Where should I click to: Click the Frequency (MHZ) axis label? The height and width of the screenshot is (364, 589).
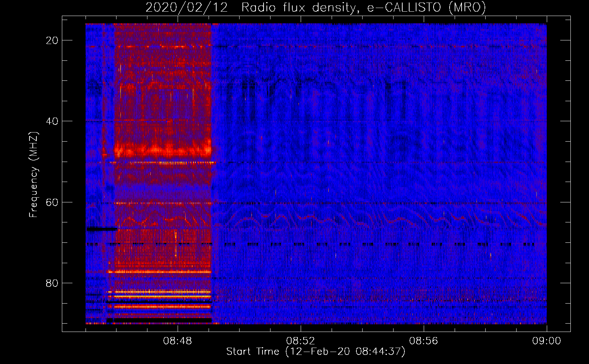click(x=33, y=175)
